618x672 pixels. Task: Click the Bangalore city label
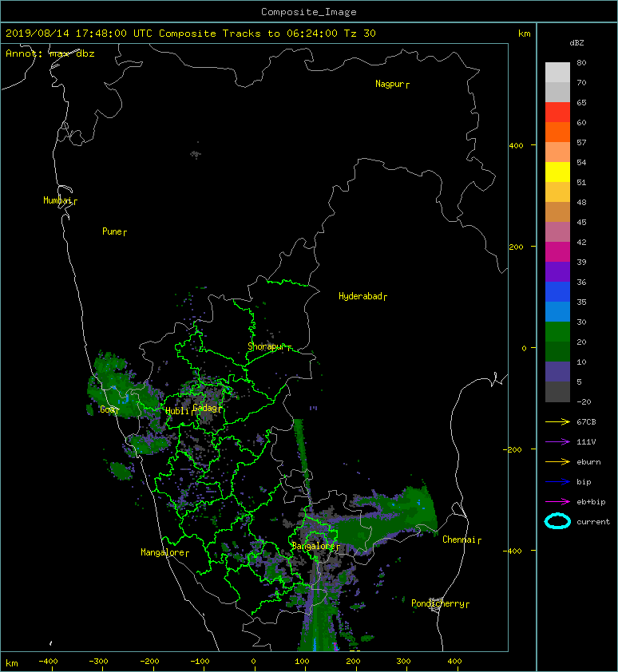pos(313,546)
